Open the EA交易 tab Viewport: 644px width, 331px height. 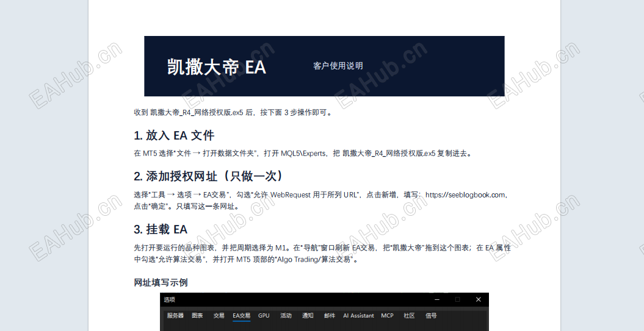(x=242, y=315)
